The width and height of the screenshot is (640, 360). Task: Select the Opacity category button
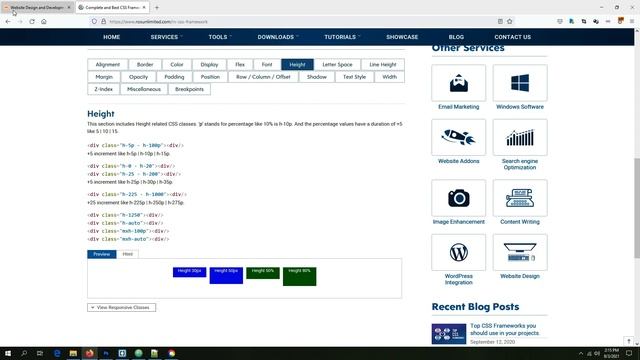(138, 77)
